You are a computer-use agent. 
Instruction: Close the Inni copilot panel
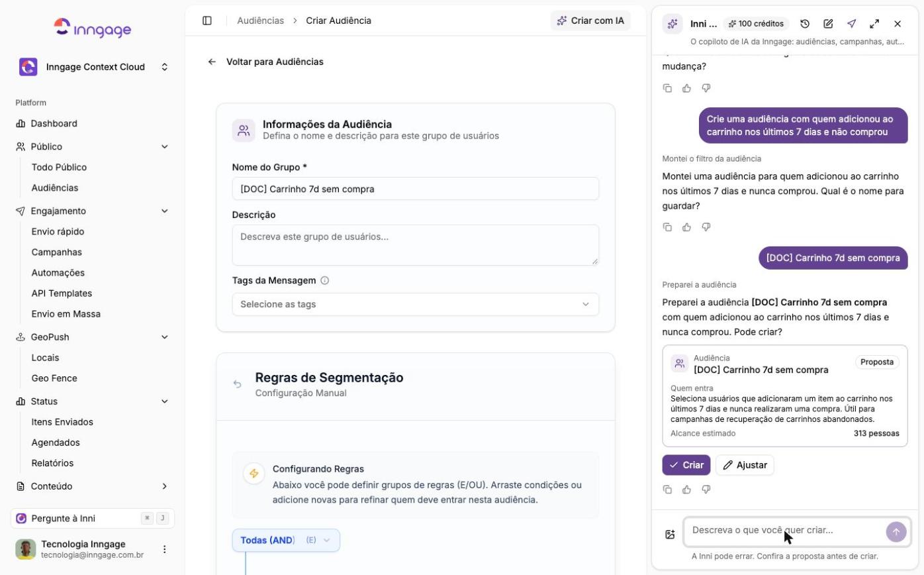click(898, 24)
